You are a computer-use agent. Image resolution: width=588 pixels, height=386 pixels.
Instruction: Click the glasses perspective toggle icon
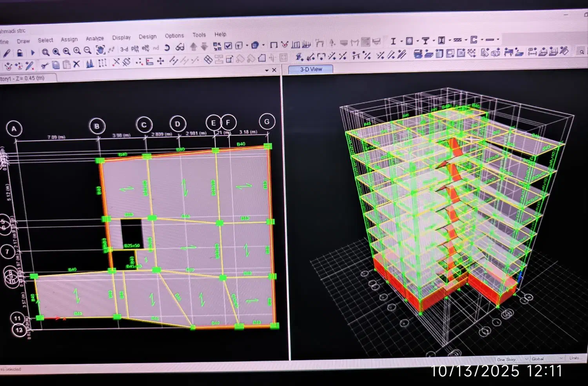click(x=180, y=47)
